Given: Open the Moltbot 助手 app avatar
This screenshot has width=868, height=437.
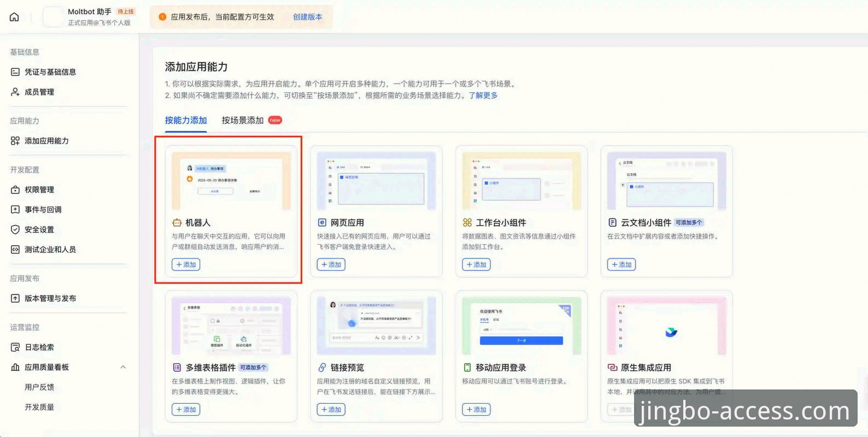Looking at the screenshot, I should pos(53,17).
